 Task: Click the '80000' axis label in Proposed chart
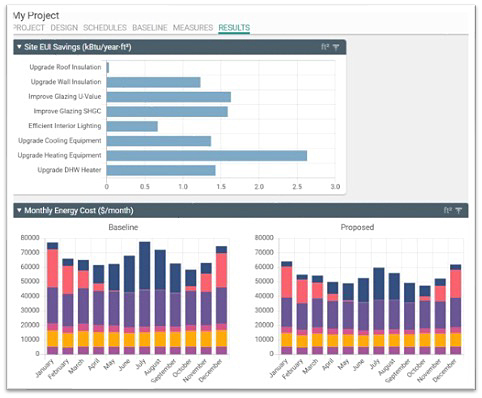[264, 238]
